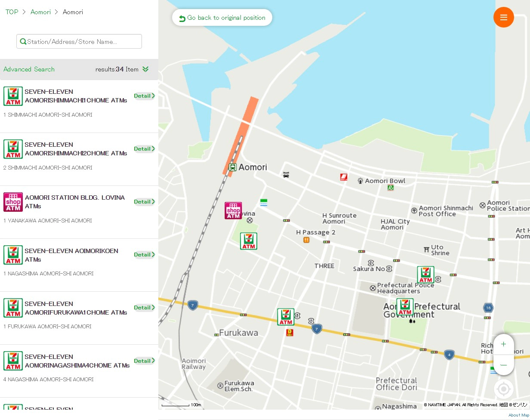Click the search magnifier icon
The image size is (530, 420).
[x=23, y=42]
